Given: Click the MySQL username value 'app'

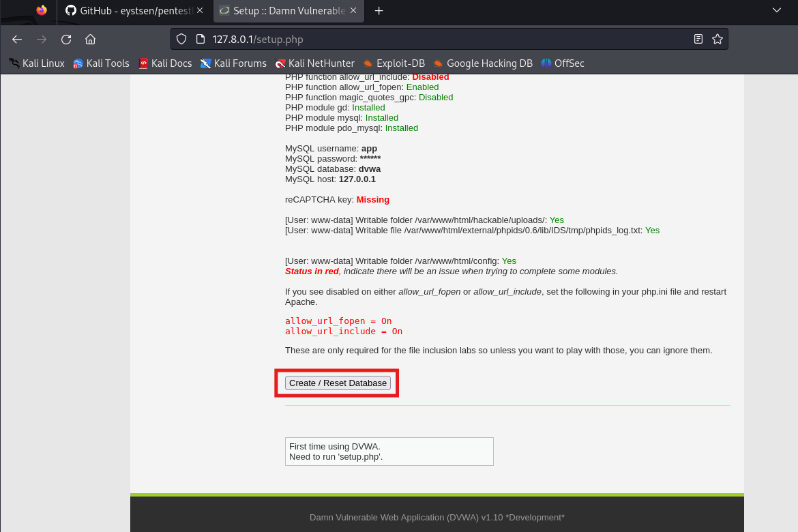Looking at the screenshot, I should (x=370, y=149).
